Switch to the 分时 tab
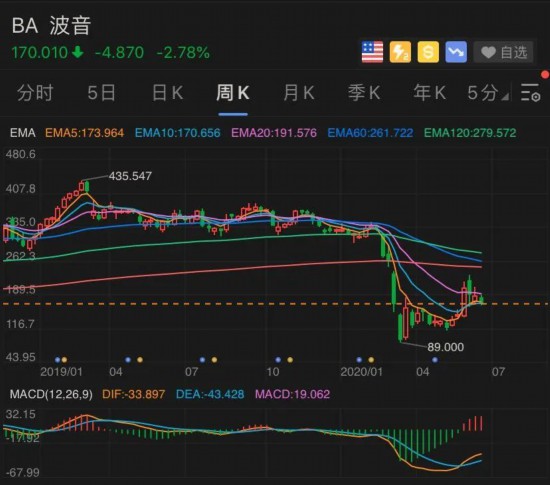The image size is (550, 485). coord(35,93)
